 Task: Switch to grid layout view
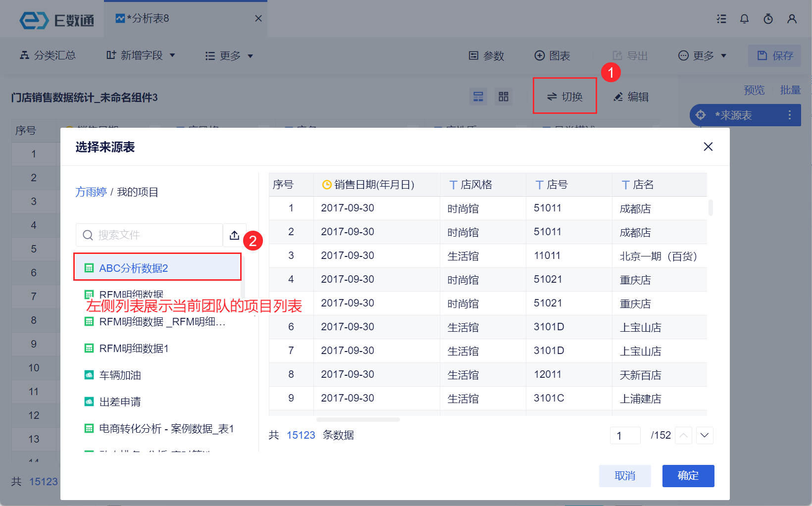[x=504, y=97]
